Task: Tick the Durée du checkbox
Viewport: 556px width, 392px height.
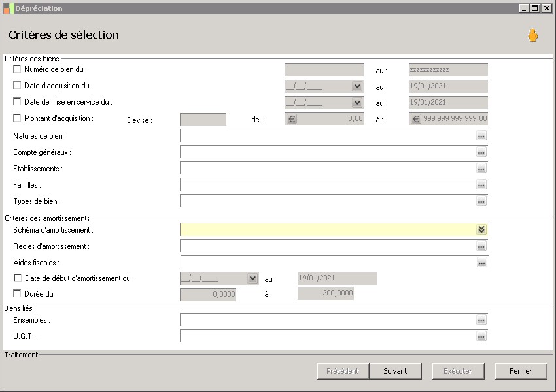Action: point(17,294)
